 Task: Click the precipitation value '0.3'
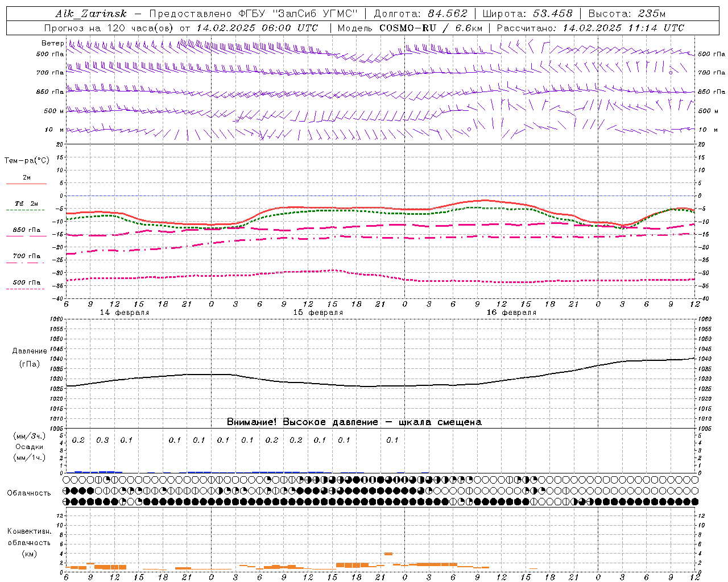pos(102,440)
